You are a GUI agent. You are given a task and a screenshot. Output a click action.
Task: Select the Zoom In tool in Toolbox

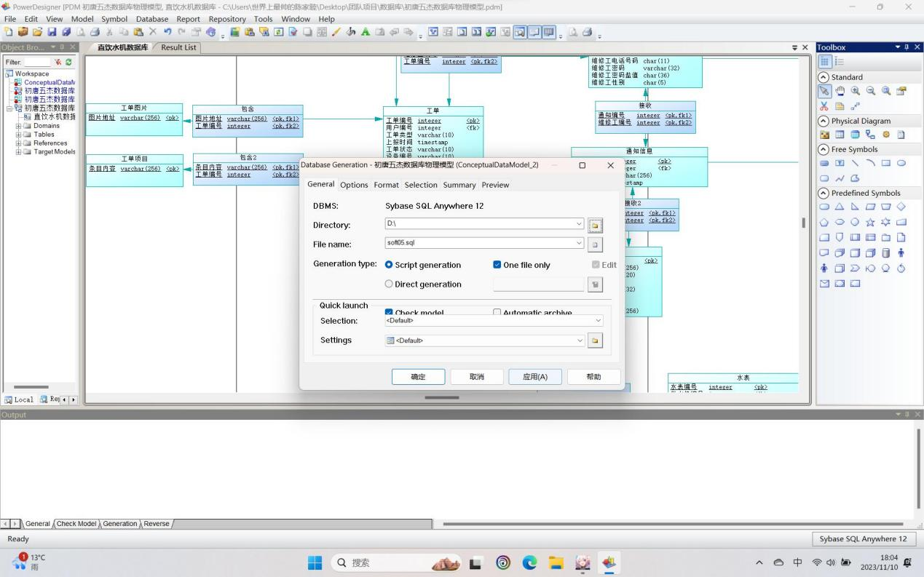tap(856, 91)
